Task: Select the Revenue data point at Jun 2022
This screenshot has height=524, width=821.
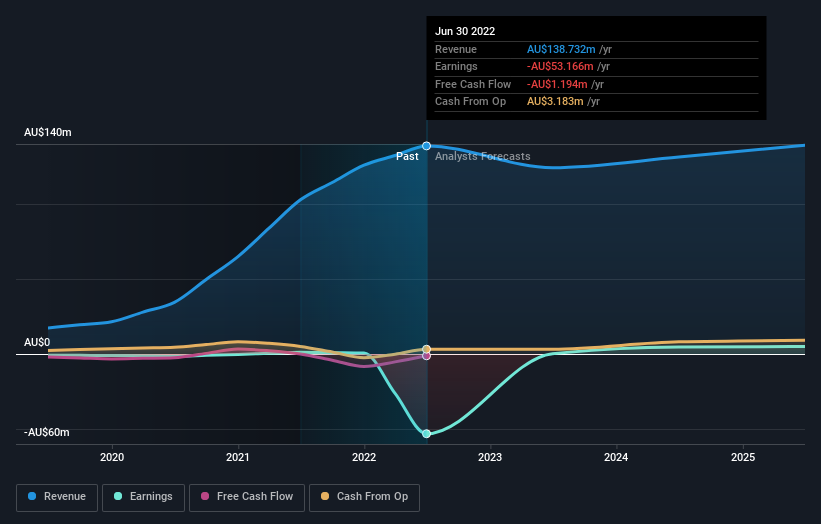Action: click(x=426, y=146)
